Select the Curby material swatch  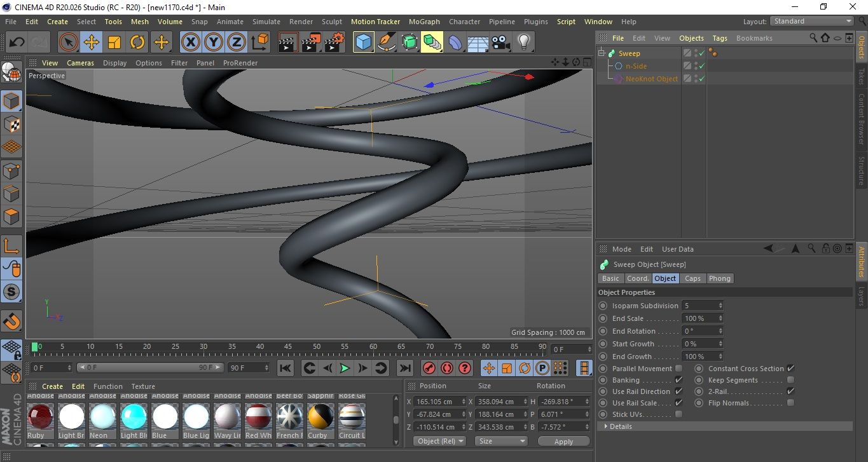pos(320,417)
